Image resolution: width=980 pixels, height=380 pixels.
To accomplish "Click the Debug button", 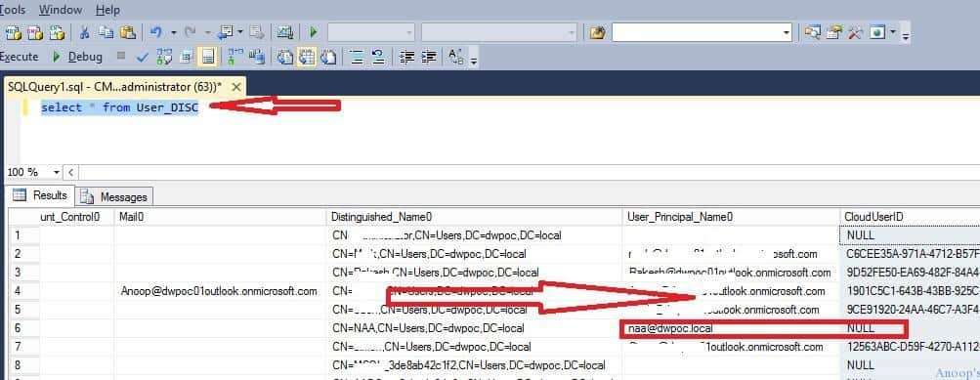I will pos(77,57).
